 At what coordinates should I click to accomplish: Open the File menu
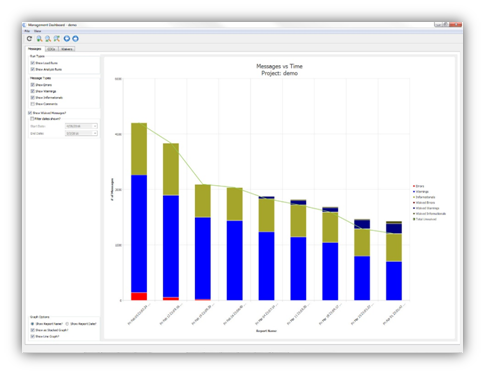(27, 31)
